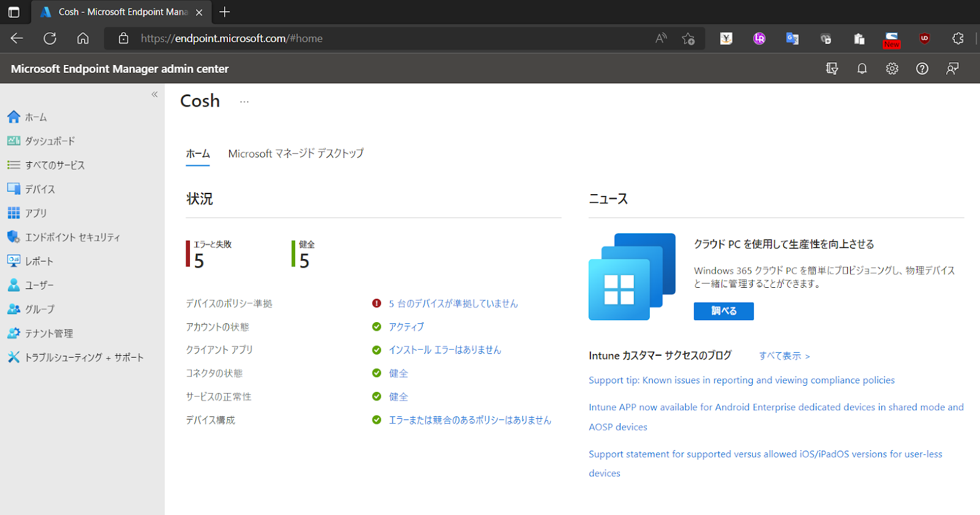This screenshot has height=515, width=980.
Task: Open レポート from sidebar
Action: (x=39, y=261)
